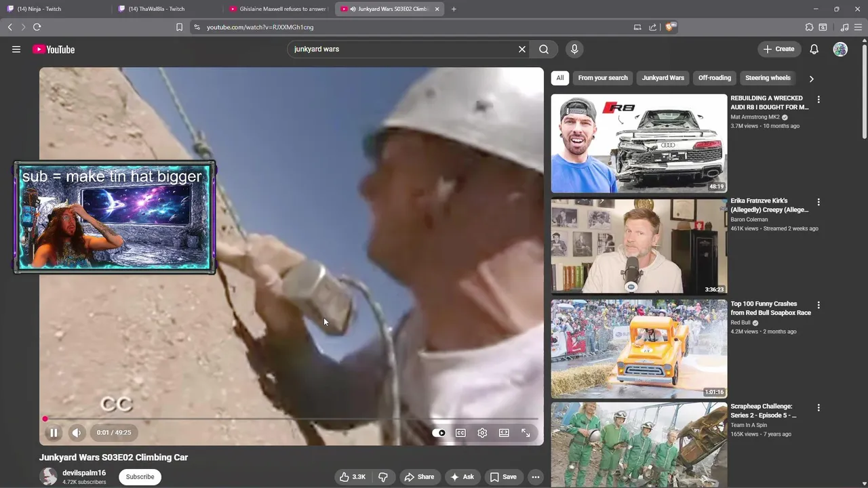
Task: Open the media control music note
Action: (x=844, y=27)
